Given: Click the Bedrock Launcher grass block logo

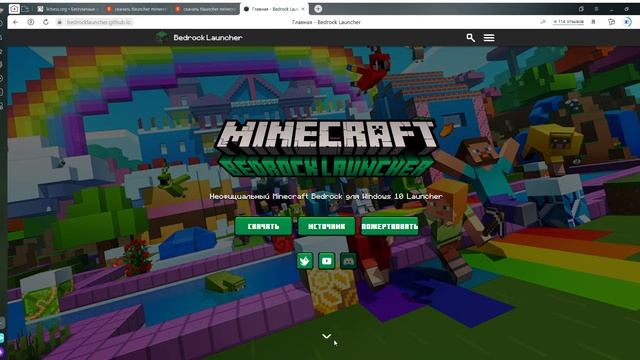Looking at the screenshot, I should pos(162,37).
